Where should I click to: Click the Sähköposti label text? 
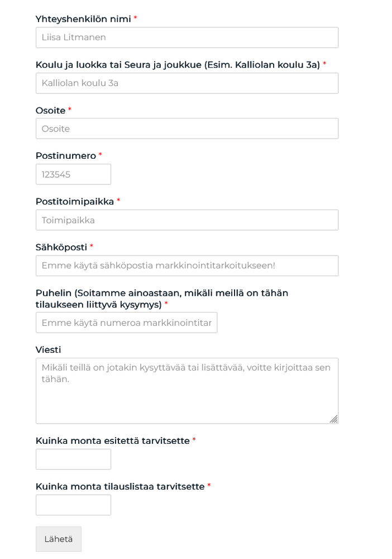coord(61,247)
